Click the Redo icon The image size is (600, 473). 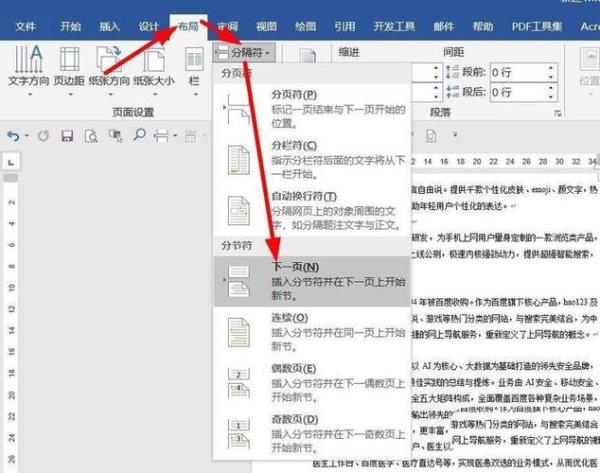43,135
